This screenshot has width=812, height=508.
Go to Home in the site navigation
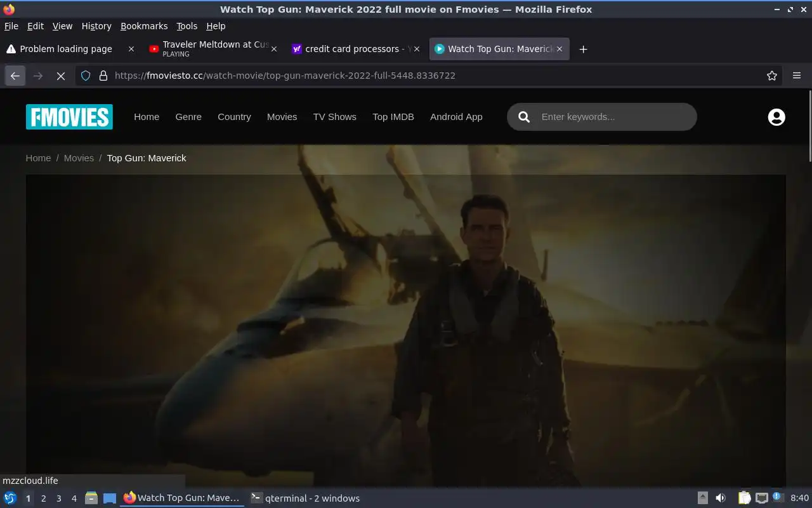147,117
